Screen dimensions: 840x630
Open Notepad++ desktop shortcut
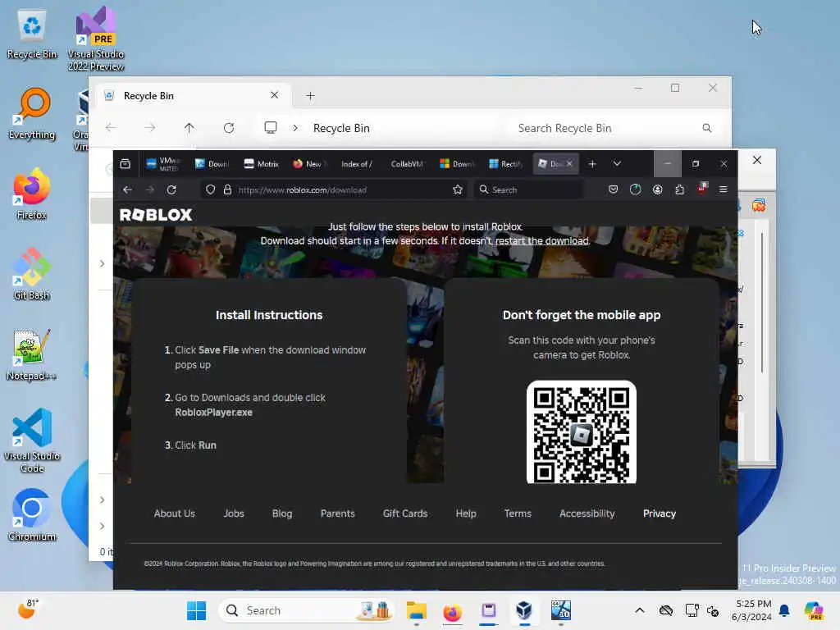coord(32,354)
